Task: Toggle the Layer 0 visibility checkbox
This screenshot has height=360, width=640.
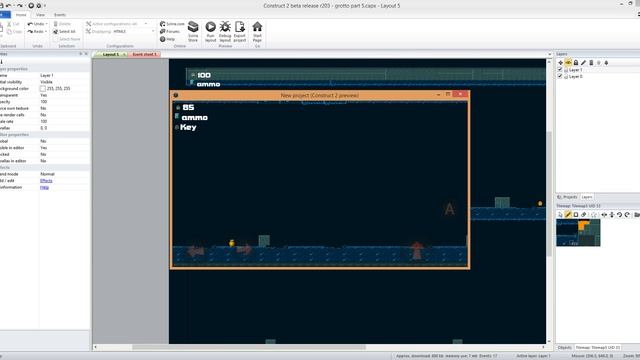Action: [560, 76]
